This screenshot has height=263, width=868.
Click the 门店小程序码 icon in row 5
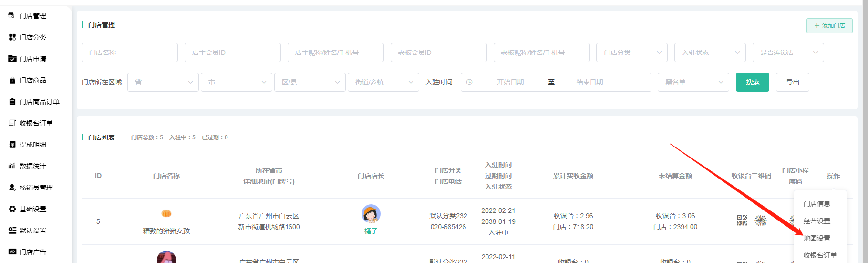point(761,221)
